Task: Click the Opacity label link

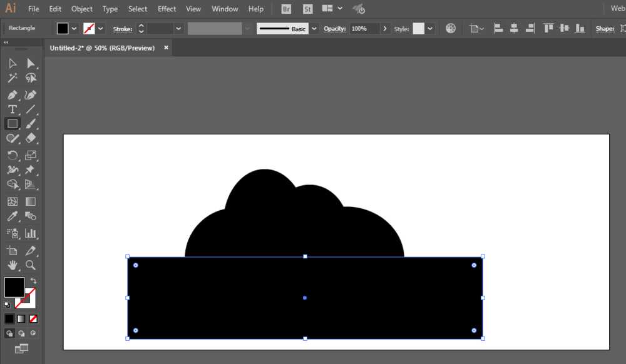Action: click(x=334, y=29)
